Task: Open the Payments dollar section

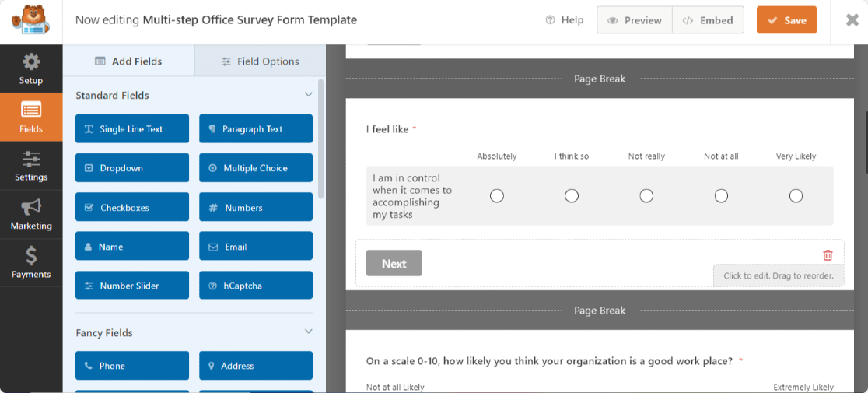Action: point(31,262)
